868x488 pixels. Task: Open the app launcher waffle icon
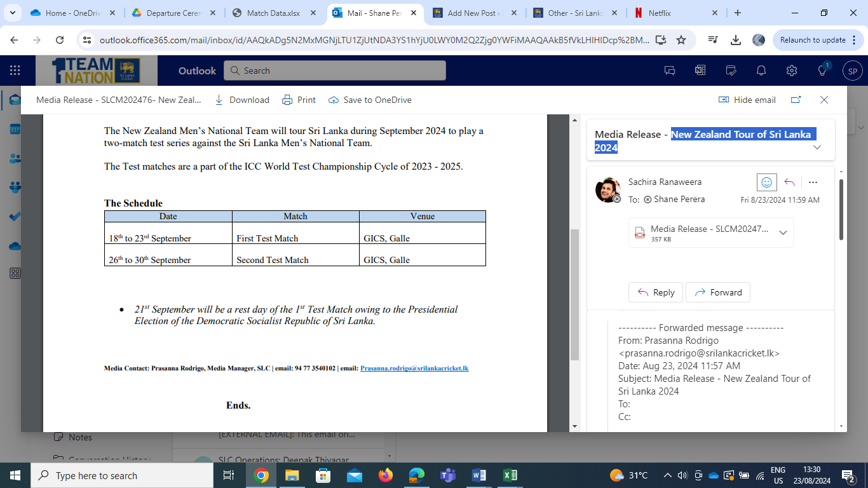click(x=15, y=71)
